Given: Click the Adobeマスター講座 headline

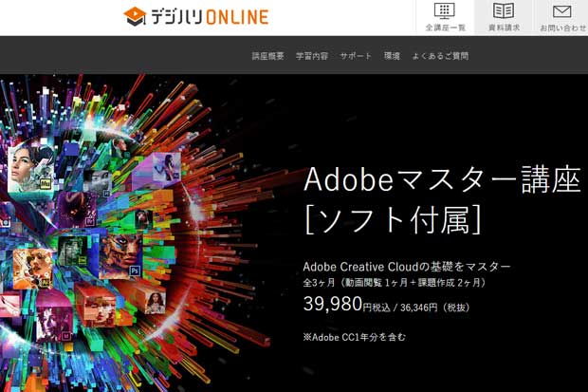Looking at the screenshot, I should click(442, 179).
